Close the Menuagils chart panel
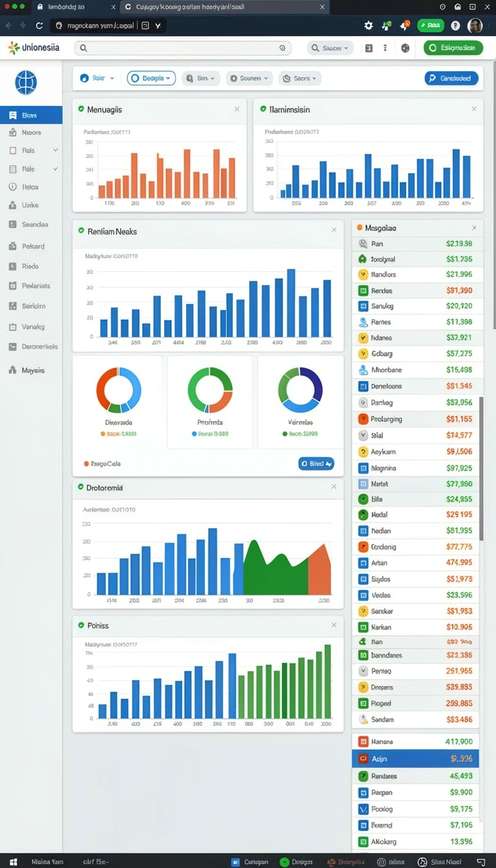496x868 pixels. point(237,110)
